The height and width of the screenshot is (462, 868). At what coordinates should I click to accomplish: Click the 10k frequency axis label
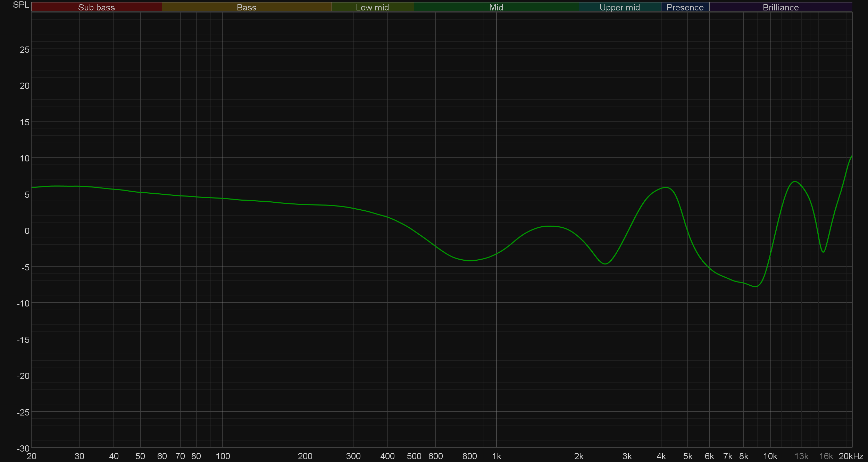tap(770, 456)
